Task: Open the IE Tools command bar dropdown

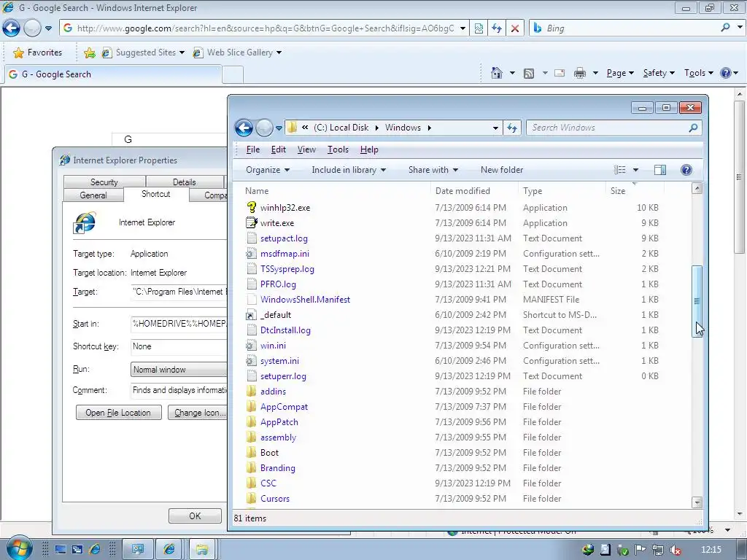Action: click(x=698, y=73)
